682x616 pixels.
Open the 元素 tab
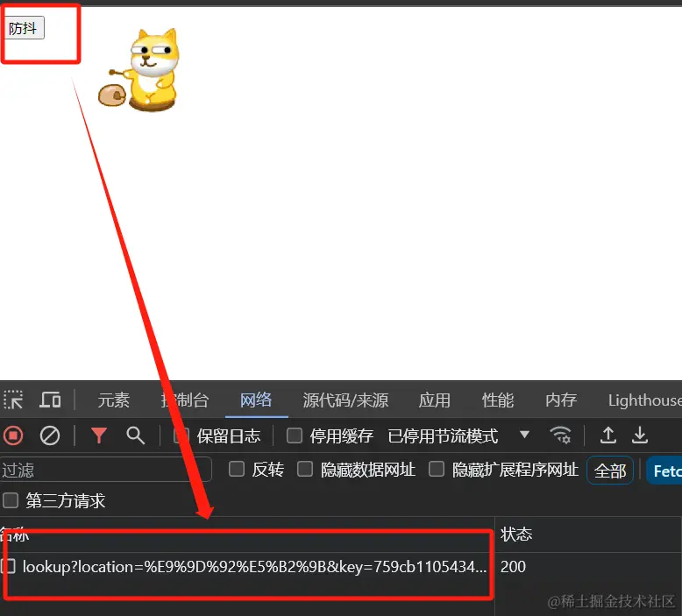[x=114, y=400]
